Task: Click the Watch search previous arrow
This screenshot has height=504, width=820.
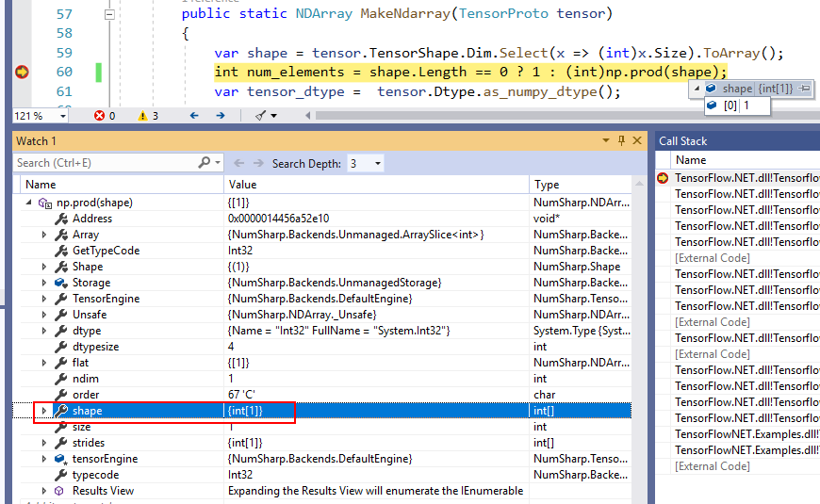Action: pos(239,163)
